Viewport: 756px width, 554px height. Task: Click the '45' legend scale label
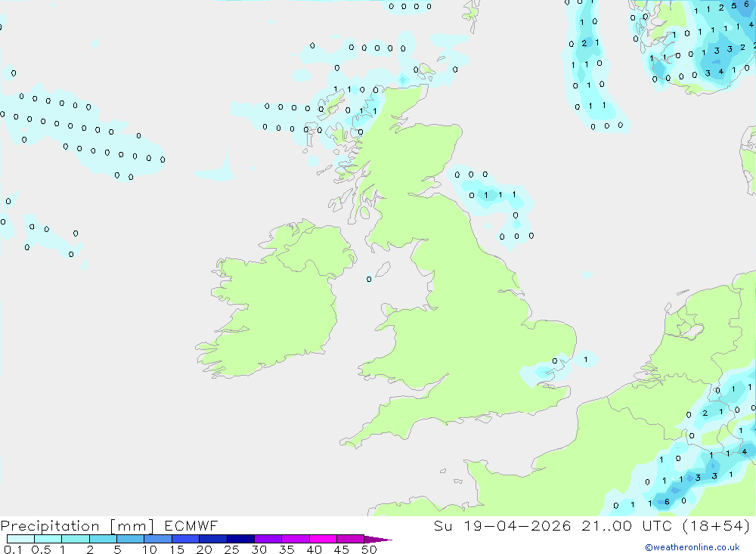[x=342, y=549]
